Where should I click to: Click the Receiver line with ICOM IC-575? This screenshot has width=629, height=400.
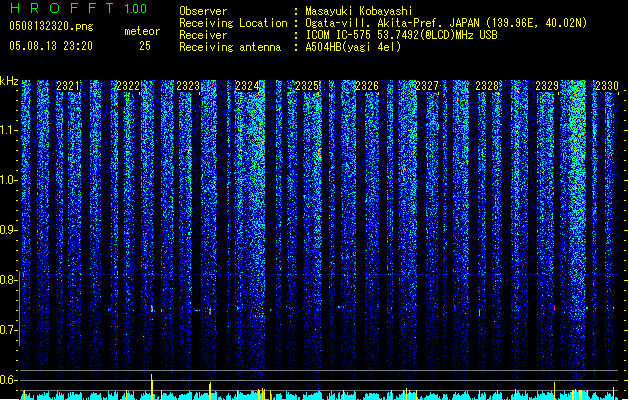338,35
